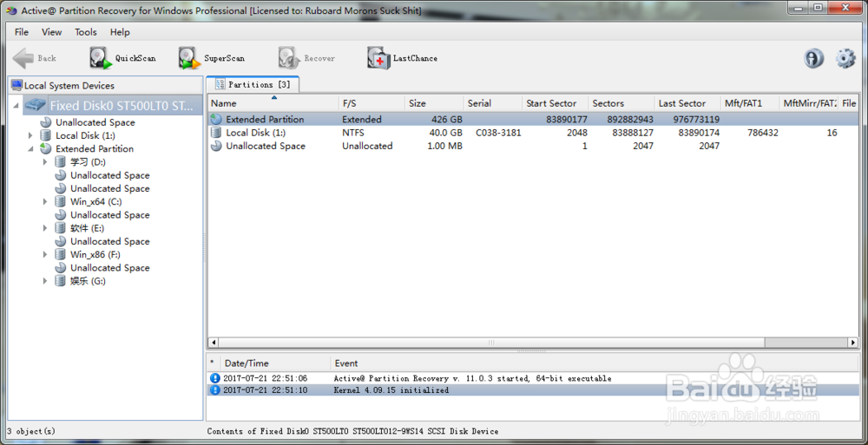Open the information icon in the toolbar

(x=814, y=58)
